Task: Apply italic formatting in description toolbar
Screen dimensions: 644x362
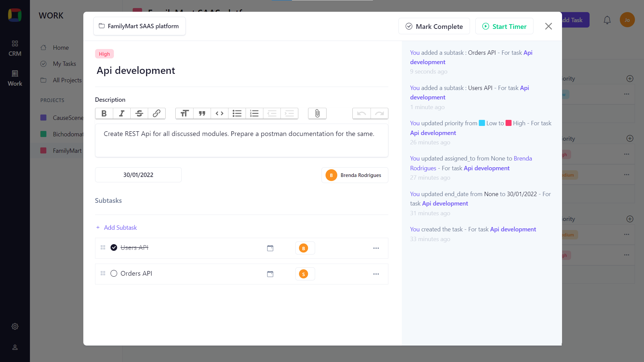Action: pos(122,114)
